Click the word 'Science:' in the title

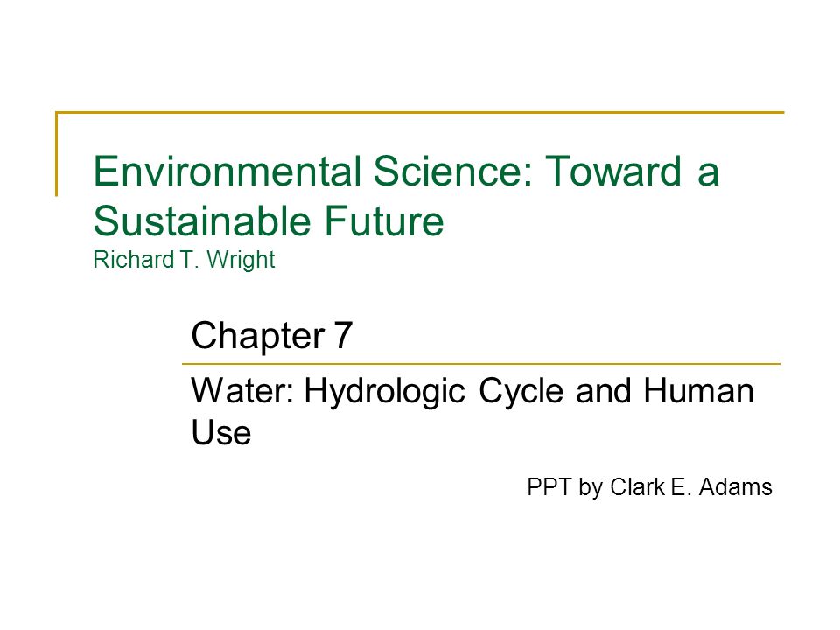point(453,171)
